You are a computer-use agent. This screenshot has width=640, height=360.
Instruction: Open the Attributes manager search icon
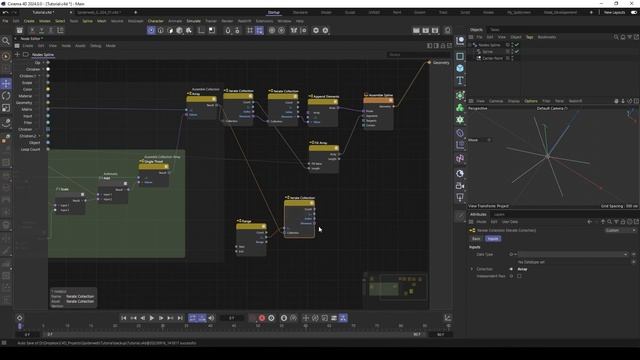[609, 222]
